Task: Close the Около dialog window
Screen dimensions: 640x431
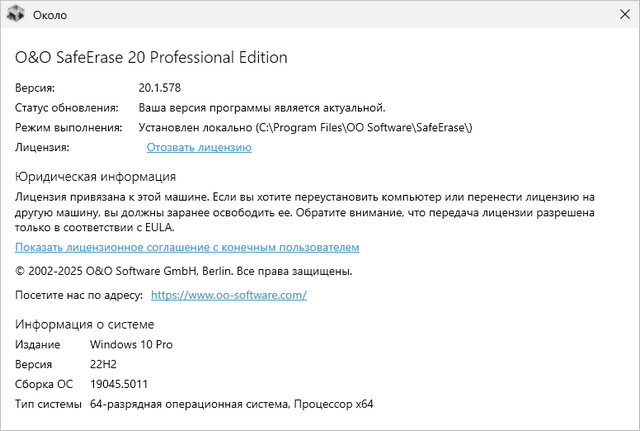Action: click(x=616, y=15)
